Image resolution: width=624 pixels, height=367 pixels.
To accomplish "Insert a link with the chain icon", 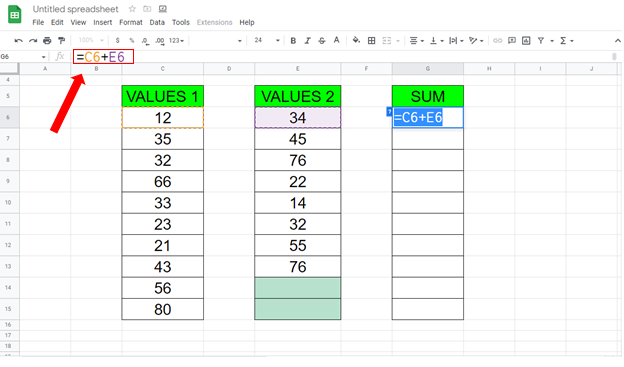I will pyautogui.click(x=497, y=41).
